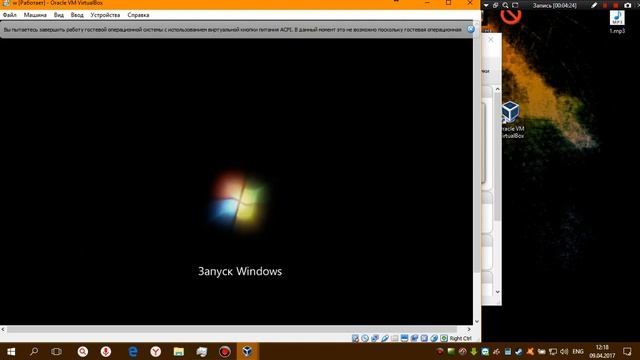Click the down arrow of background window scrollbar
The width and height of the screenshot is (640, 360).
click(498, 292)
